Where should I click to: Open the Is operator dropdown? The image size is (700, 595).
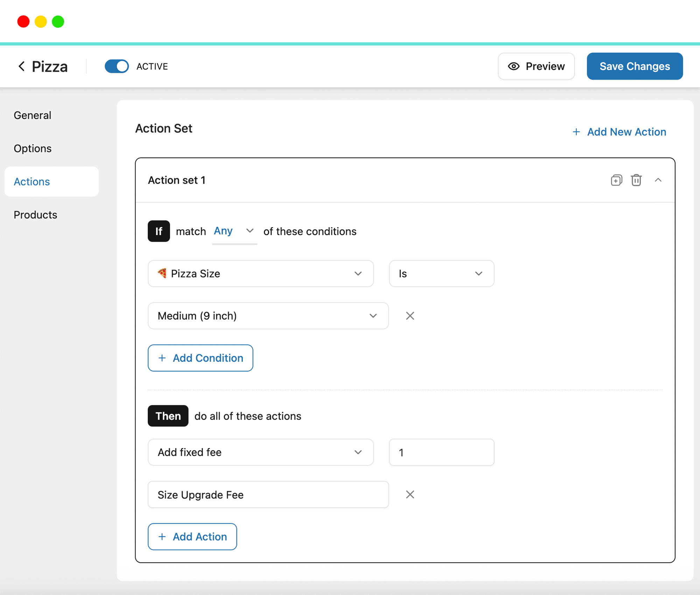coord(441,273)
